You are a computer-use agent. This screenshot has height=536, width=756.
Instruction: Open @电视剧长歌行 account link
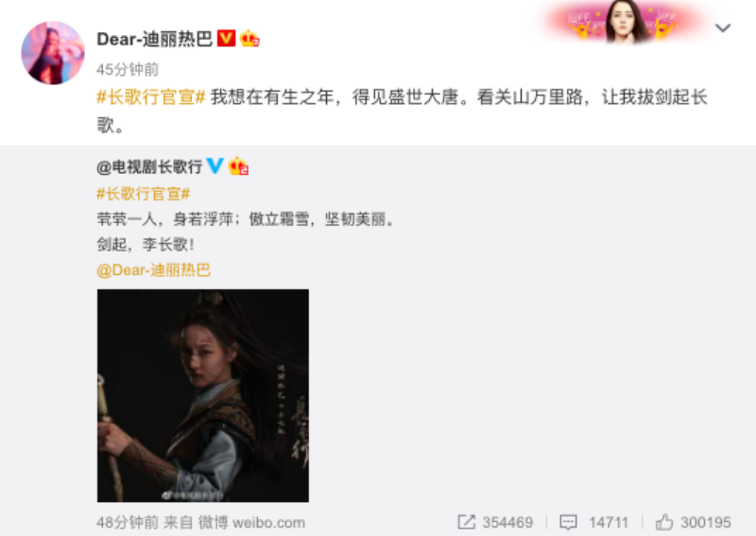click(149, 167)
